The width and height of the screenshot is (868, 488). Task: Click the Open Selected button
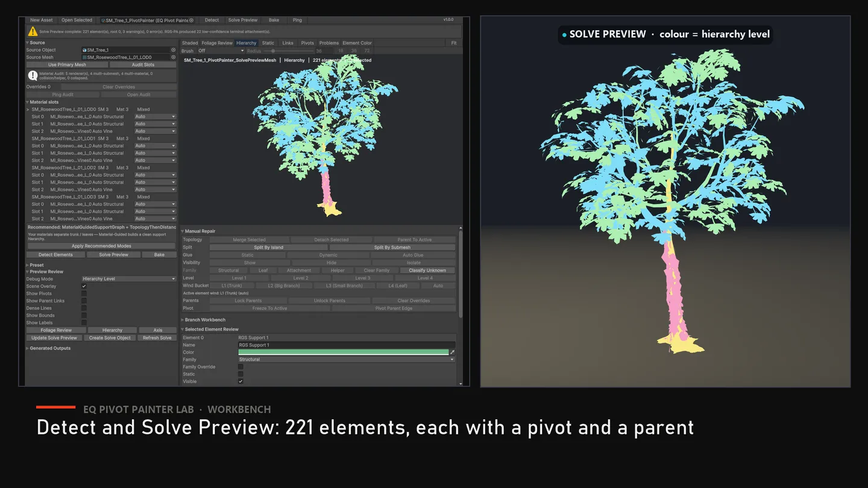click(77, 20)
